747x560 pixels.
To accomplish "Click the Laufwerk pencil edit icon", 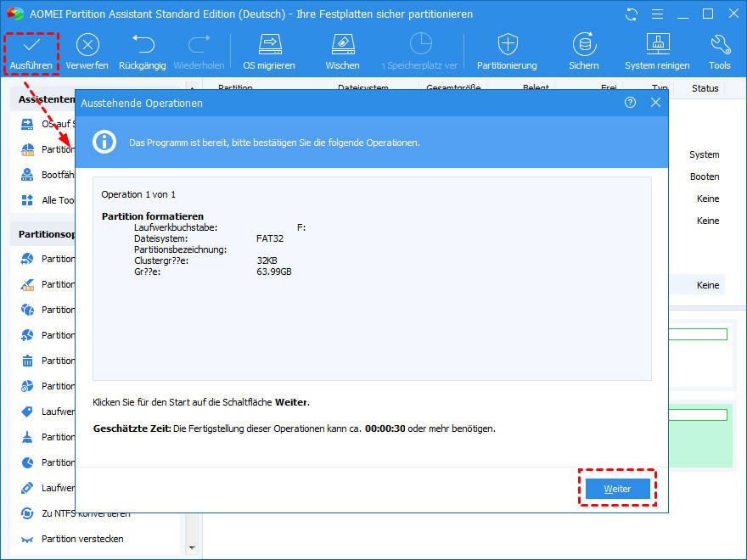I will coord(27,488).
